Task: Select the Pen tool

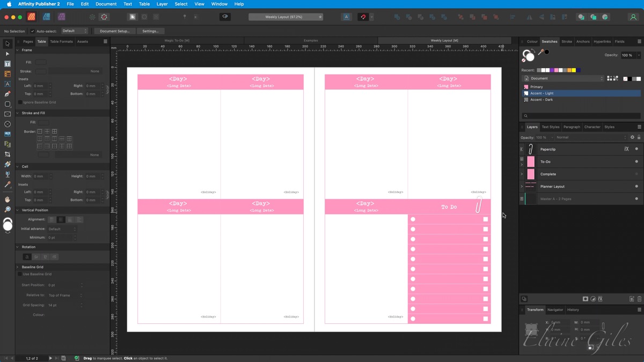Action: (x=8, y=94)
